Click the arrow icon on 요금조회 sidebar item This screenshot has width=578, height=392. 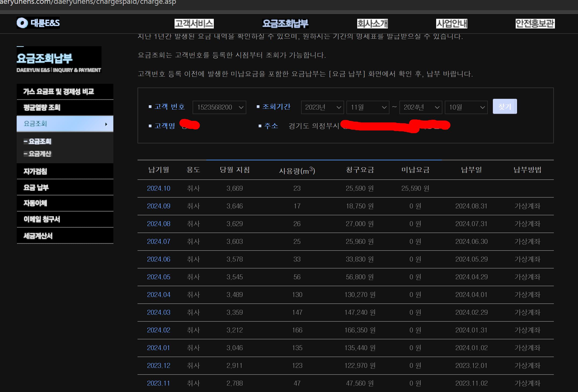tap(106, 124)
